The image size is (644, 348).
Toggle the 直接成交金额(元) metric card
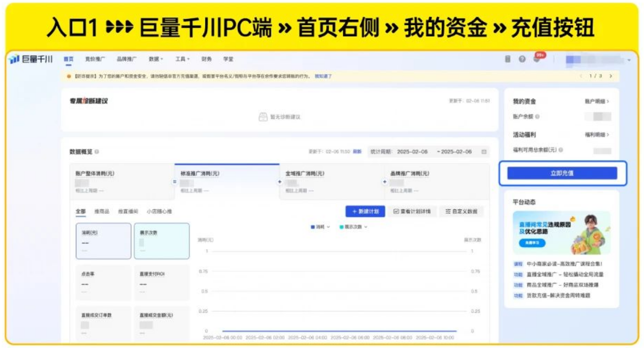[x=162, y=324]
